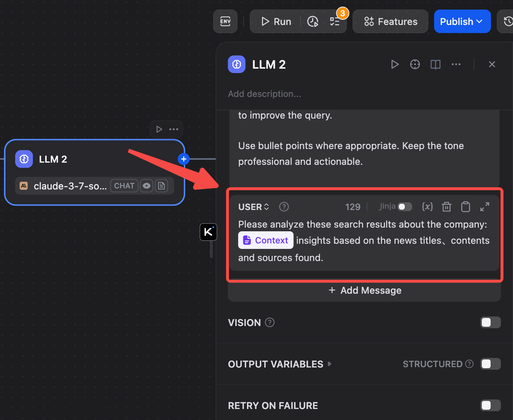The image size is (513, 420).
Task: Open the Publish dropdown
Action: tap(462, 22)
